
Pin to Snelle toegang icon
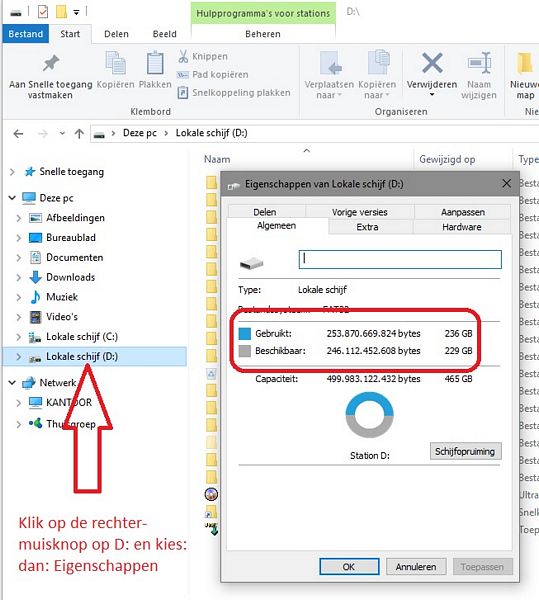point(51,63)
